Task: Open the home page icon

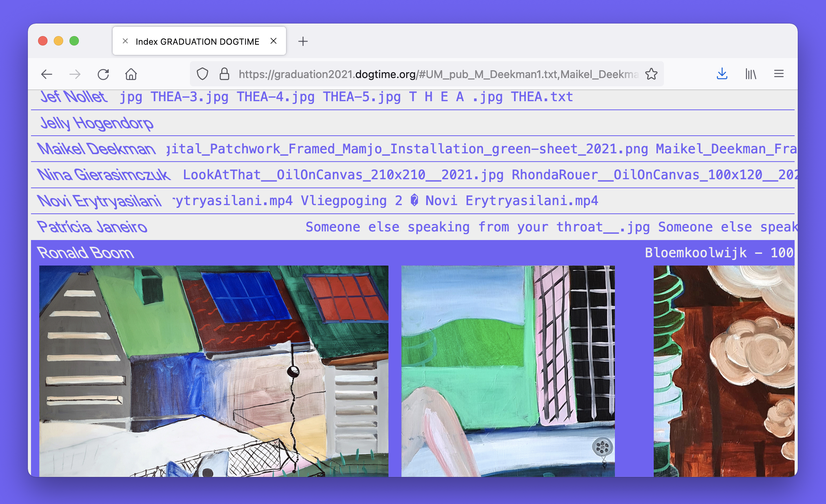Action: pos(131,74)
